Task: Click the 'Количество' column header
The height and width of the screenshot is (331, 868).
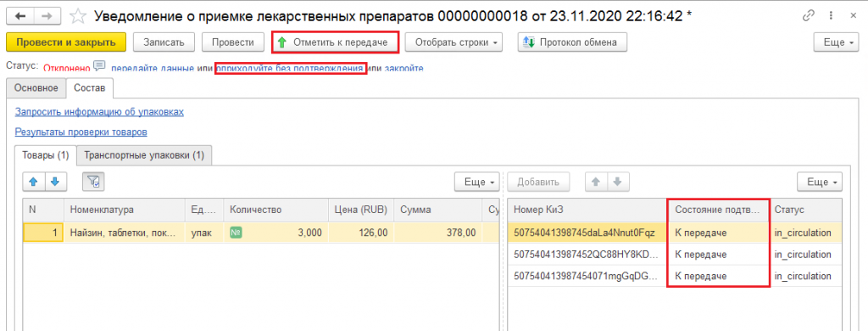Action: 275,210
